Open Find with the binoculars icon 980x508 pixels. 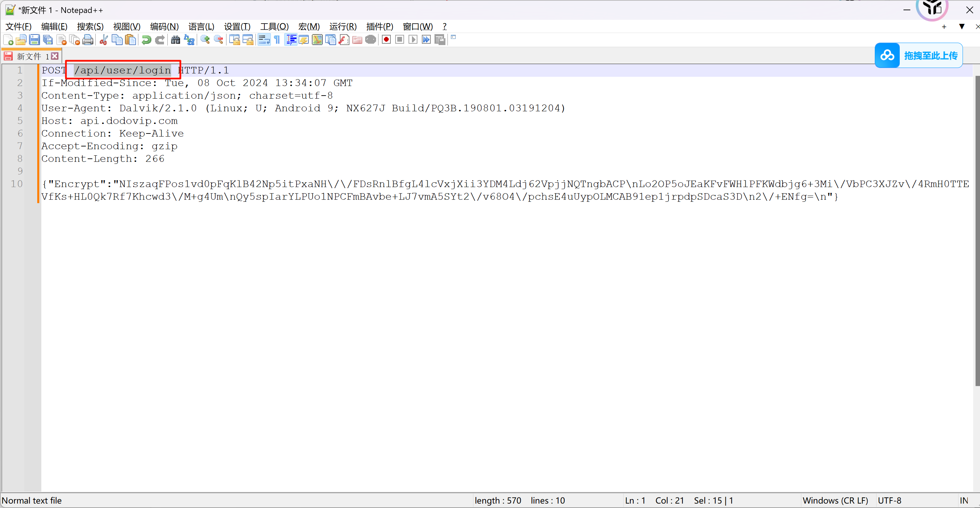(x=175, y=40)
